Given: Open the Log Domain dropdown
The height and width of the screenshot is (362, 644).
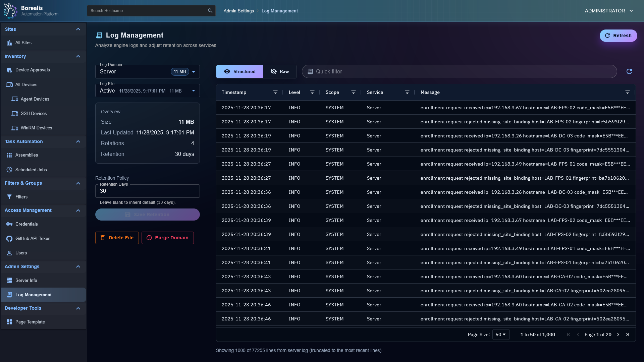Looking at the screenshot, I should [x=194, y=71].
